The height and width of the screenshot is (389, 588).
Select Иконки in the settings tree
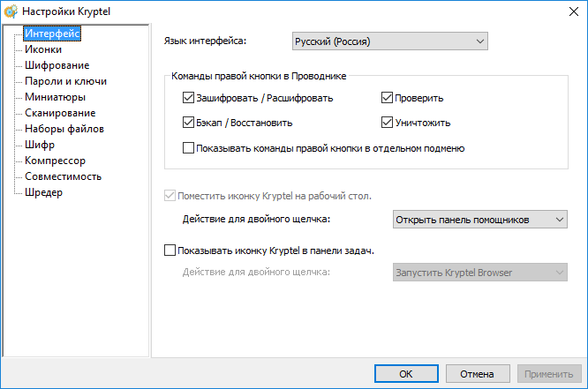[x=43, y=49]
